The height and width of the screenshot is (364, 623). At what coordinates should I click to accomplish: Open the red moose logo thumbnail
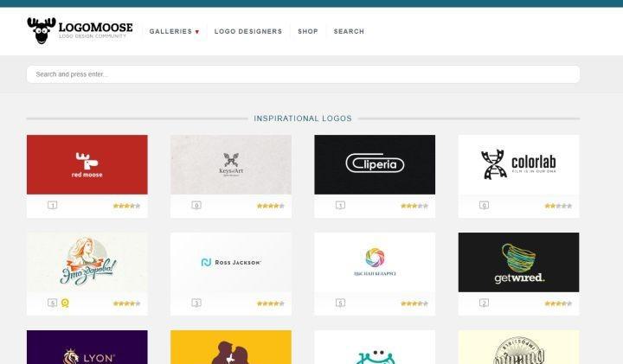(87, 165)
